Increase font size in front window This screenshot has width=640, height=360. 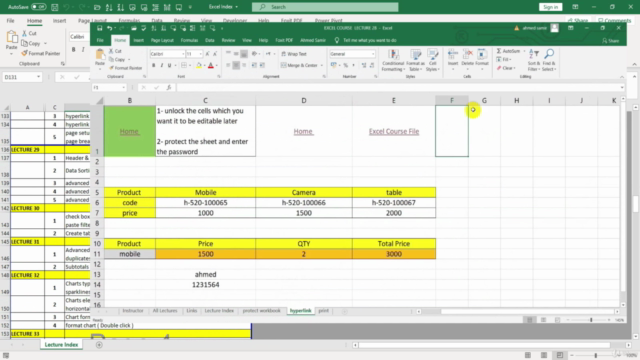point(207,54)
